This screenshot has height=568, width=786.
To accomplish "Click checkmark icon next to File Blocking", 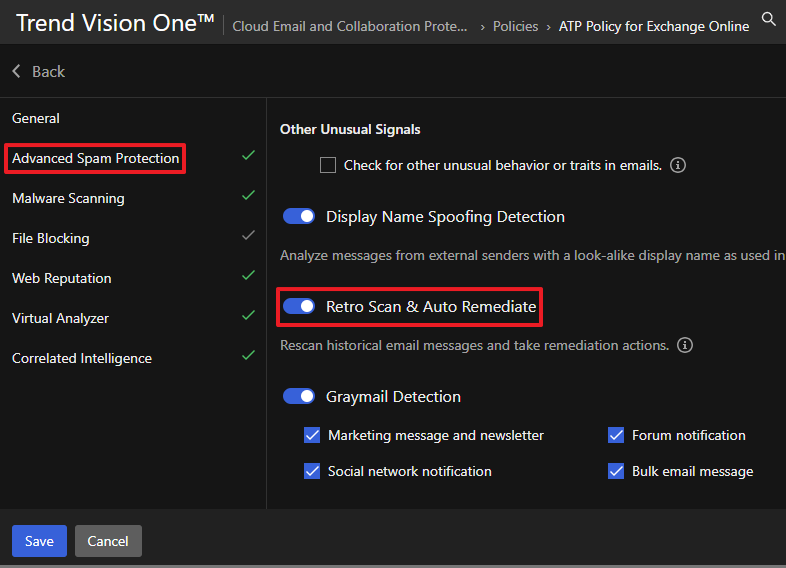I will tap(248, 237).
